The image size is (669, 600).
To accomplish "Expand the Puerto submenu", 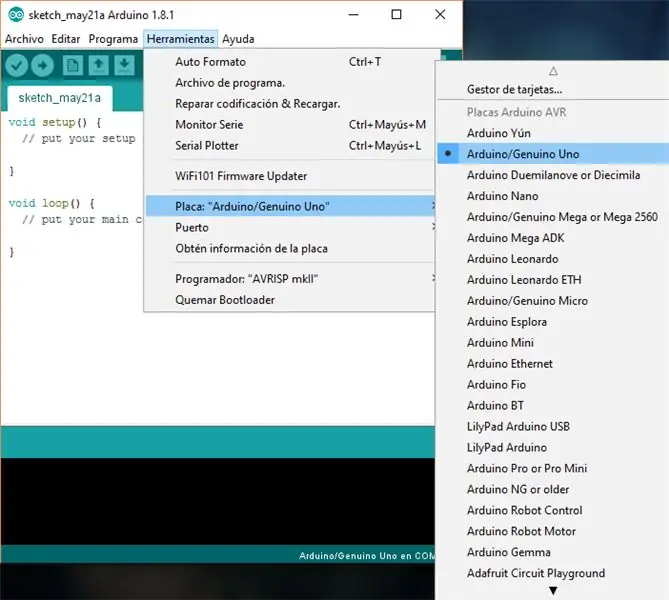I will (x=290, y=227).
